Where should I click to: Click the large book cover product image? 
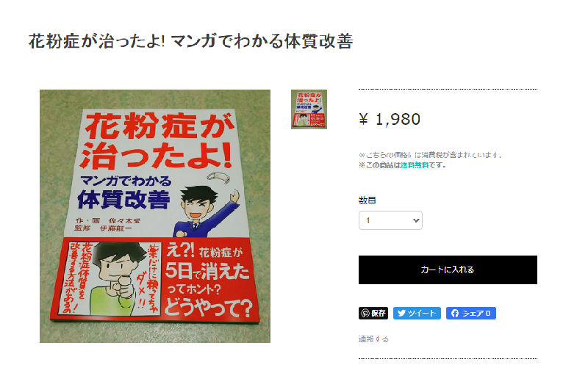click(155, 216)
